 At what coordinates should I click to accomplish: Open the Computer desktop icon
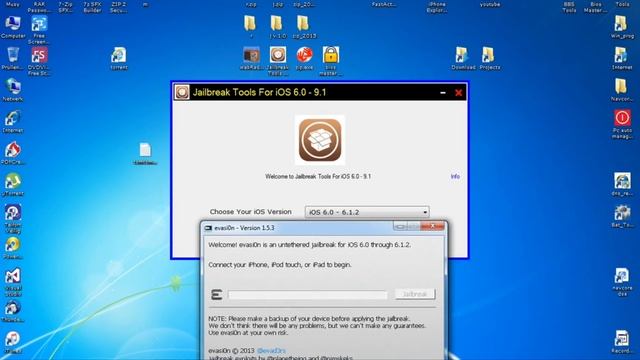(13, 27)
